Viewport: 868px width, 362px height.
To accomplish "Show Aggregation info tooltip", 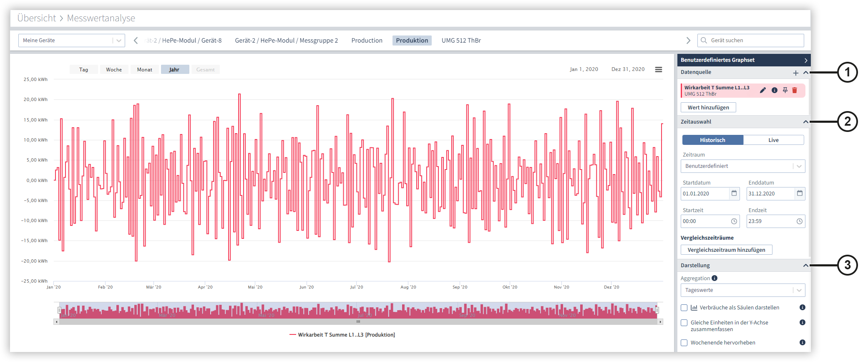I will point(715,278).
